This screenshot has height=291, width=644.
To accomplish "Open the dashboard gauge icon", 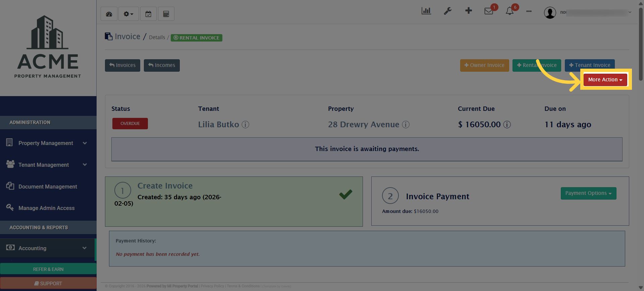I will click(x=109, y=14).
